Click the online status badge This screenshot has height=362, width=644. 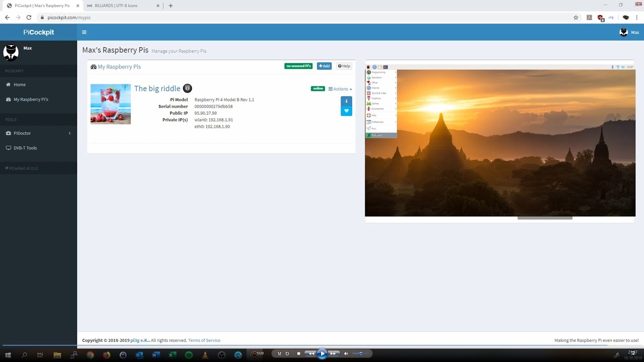coord(318,88)
